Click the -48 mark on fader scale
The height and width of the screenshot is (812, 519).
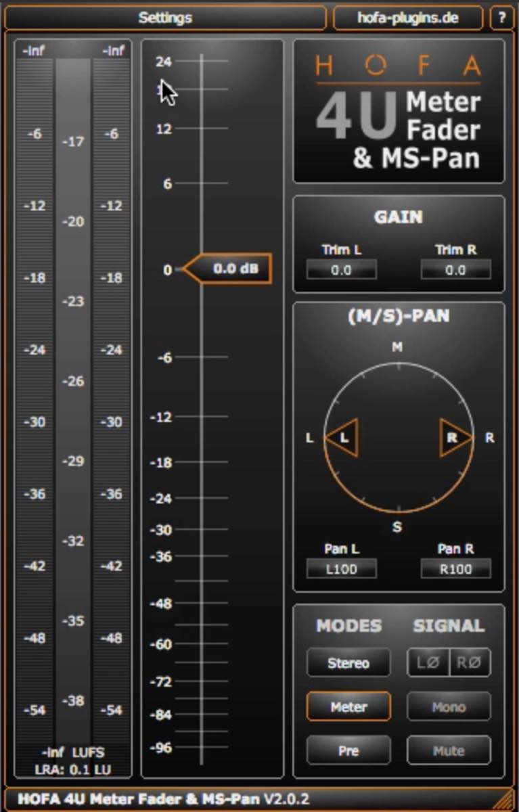coord(161,603)
